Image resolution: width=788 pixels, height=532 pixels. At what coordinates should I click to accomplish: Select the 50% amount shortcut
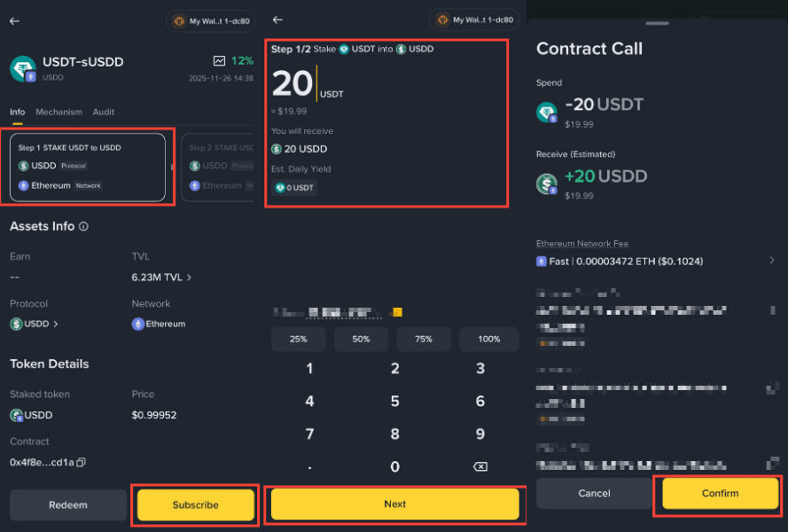point(361,339)
